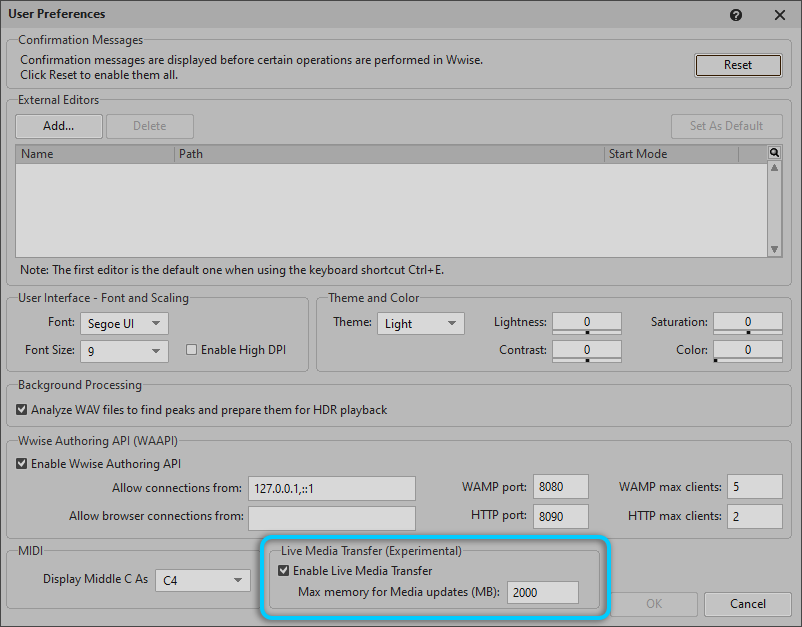Click the Add... external editor button
Screen dimensions: 802x627
(59, 126)
